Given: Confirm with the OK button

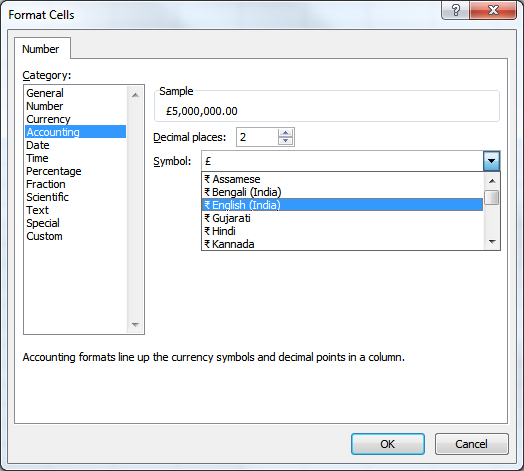Looking at the screenshot, I should (388, 444).
